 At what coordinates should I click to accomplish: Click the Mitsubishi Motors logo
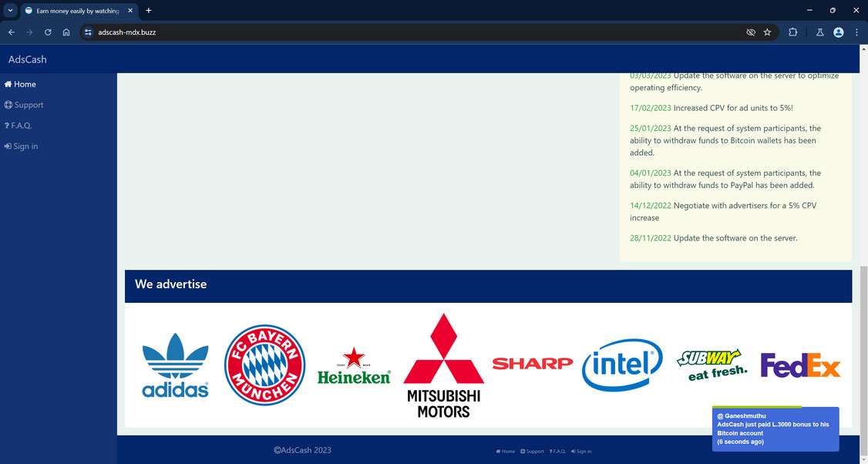pos(443,365)
